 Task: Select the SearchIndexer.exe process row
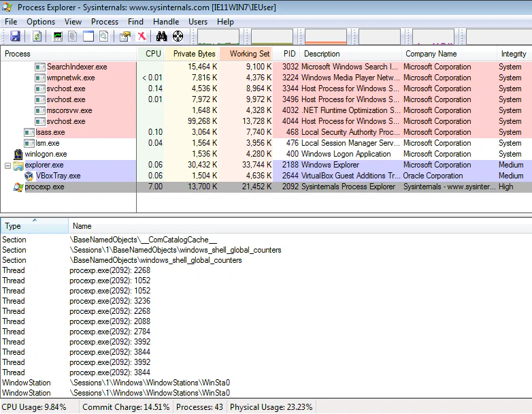(266, 67)
